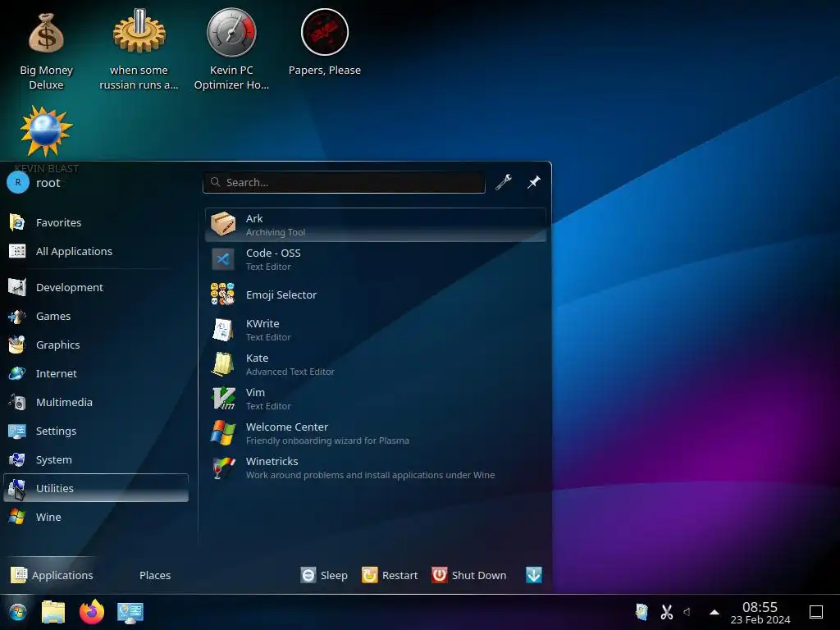Select the Multimedia category
This screenshot has width=840, height=630.
tap(97, 402)
